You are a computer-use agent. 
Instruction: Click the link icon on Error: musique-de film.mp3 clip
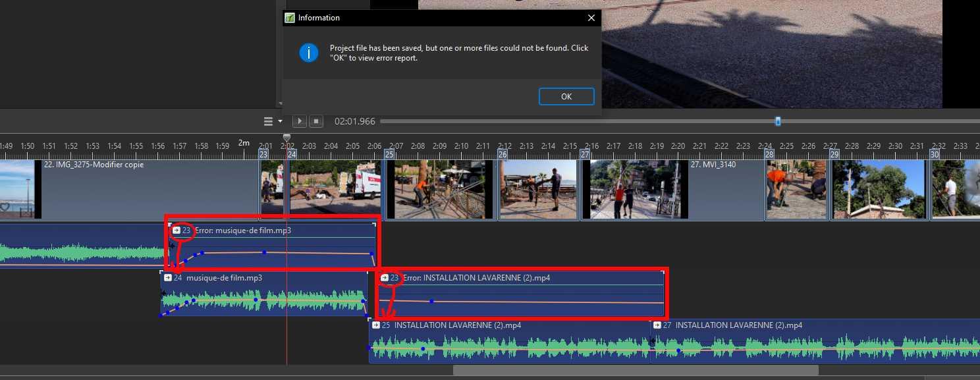[x=177, y=231]
